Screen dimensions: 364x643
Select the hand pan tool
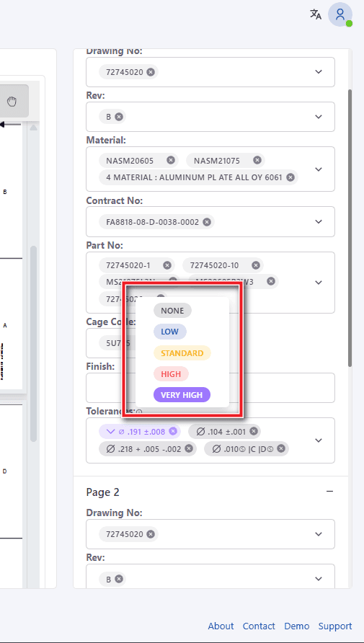point(12,102)
